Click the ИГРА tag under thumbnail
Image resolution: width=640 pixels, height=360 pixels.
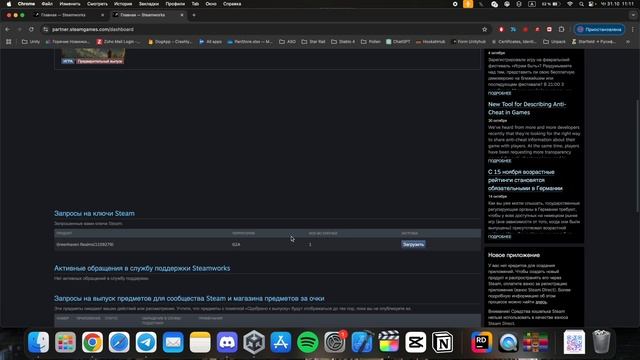pyautogui.click(x=68, y=61)
